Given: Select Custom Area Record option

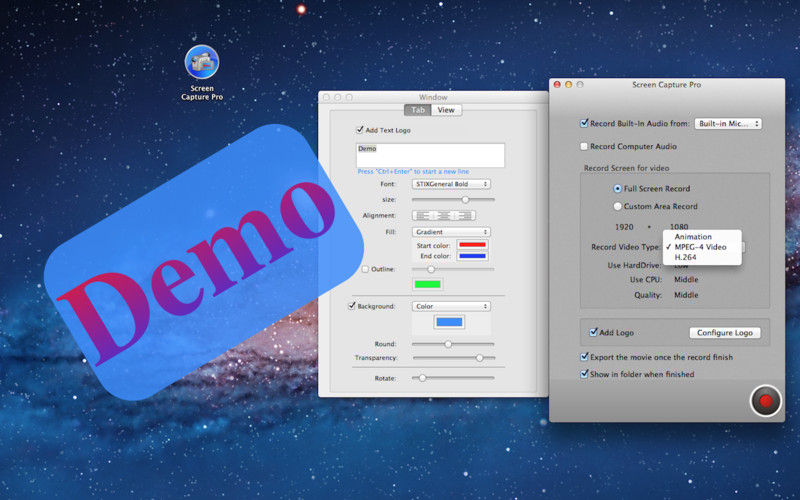Looking at the screenshot, I should pos(617,207).
